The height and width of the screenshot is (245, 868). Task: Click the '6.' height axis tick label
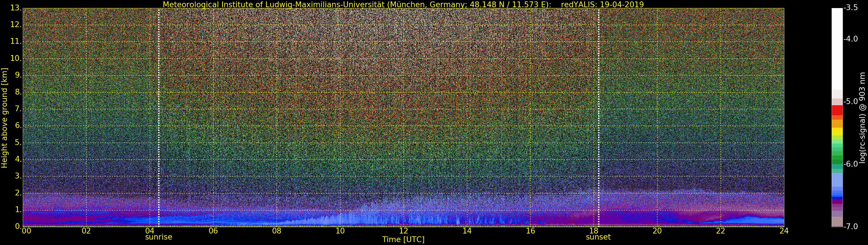tap(18, 126)
